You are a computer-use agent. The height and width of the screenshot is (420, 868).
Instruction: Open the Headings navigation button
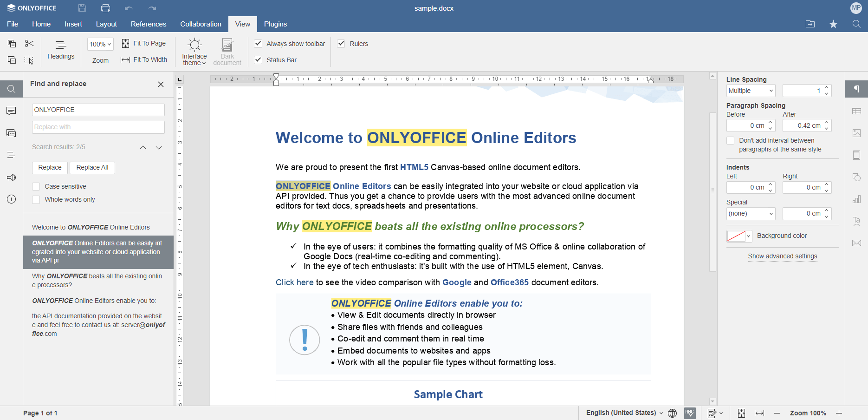coord(61,50)
